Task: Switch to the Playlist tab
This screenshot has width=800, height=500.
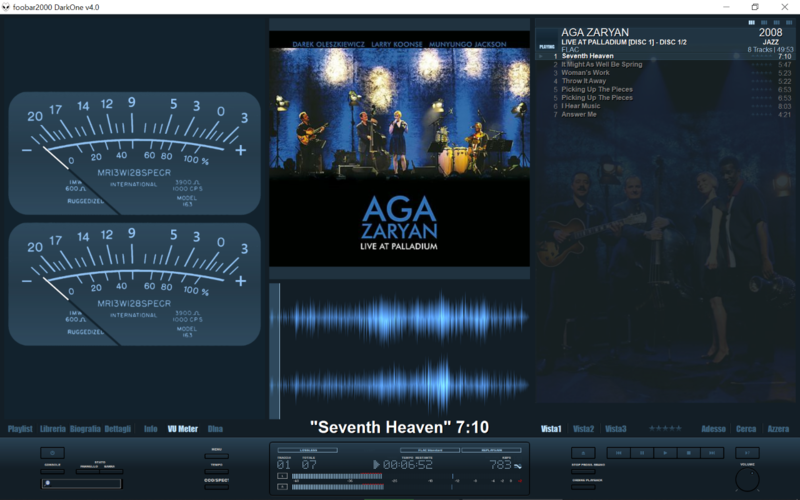Action: pyautogui.click(x=20, y=429)
